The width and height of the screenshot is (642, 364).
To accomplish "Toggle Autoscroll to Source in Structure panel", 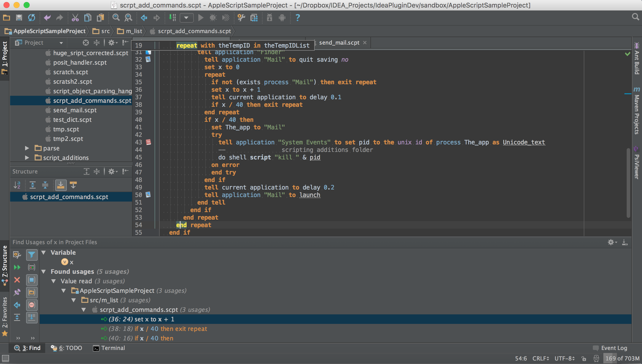I will point(60,185).
